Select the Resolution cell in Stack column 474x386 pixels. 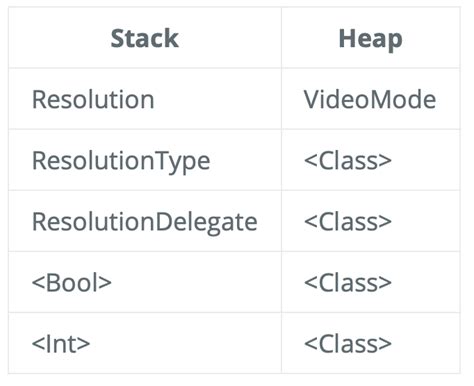click(145, 99)
